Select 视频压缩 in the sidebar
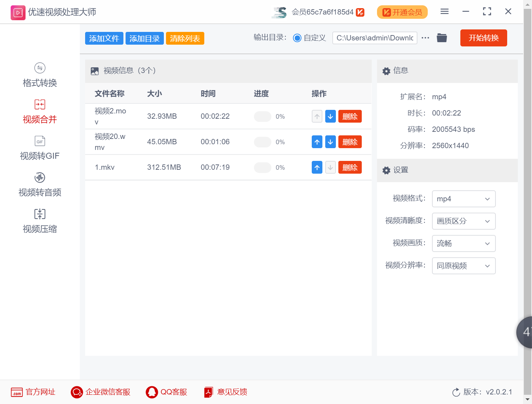 pyautogui.click(x=40, y=221)
